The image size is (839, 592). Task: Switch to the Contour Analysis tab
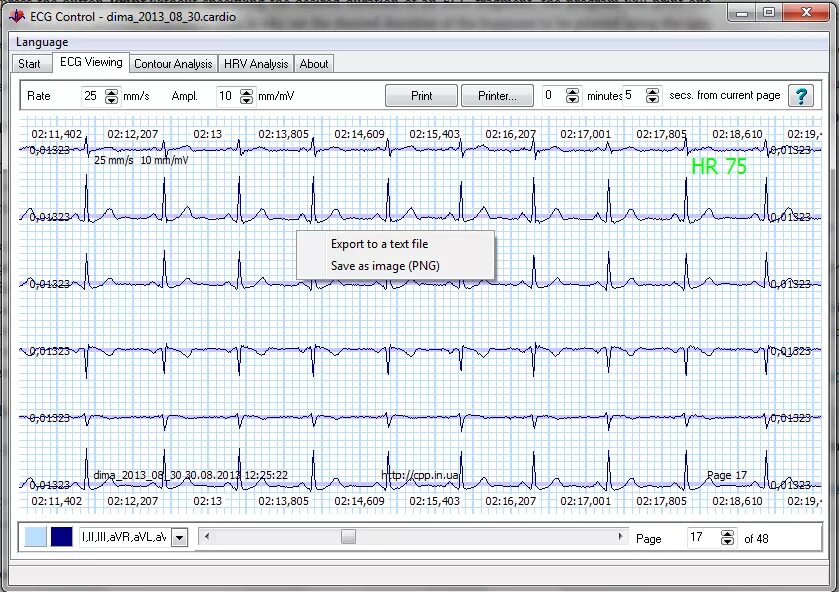point(172,63)
